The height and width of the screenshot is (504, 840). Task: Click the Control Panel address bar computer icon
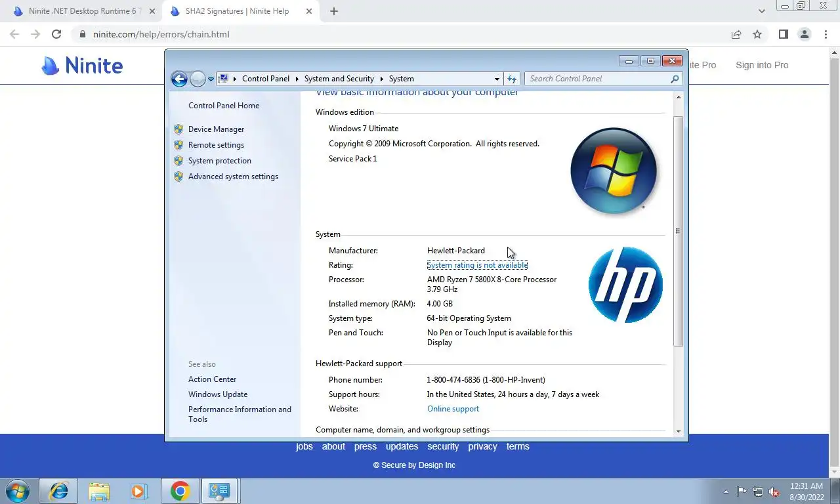223,79
